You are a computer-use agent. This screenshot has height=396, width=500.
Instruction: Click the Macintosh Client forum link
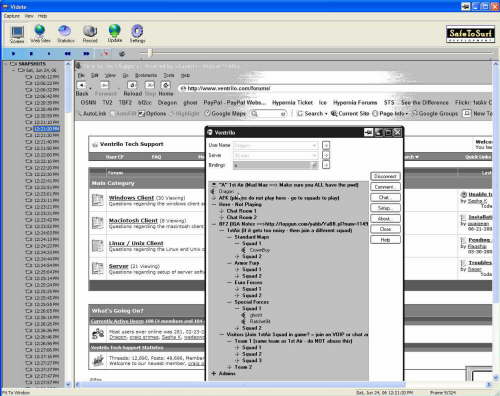coord(133,220)
